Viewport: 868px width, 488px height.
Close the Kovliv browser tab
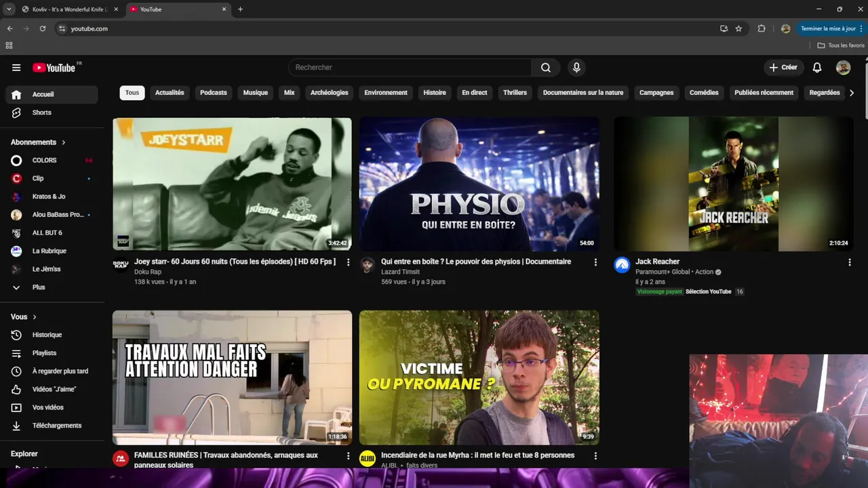pos(116,9)
